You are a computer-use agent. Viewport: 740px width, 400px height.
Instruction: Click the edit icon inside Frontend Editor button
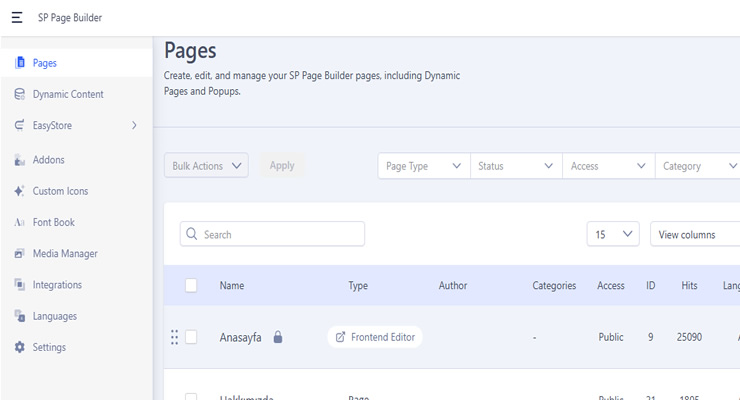[340, 337]
